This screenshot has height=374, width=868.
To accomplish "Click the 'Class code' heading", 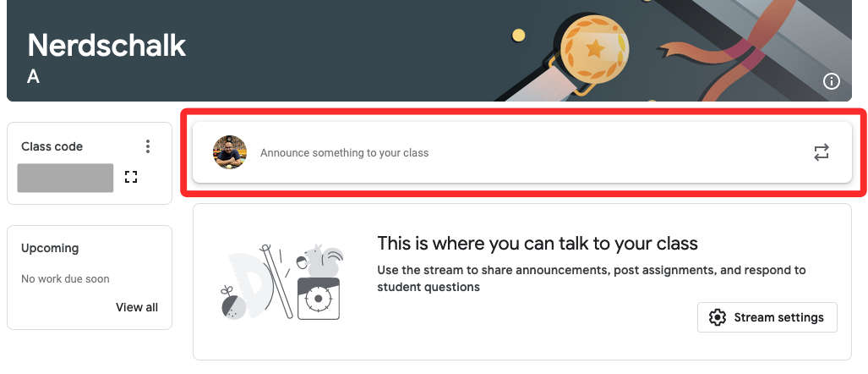I will tap(52, 146).
